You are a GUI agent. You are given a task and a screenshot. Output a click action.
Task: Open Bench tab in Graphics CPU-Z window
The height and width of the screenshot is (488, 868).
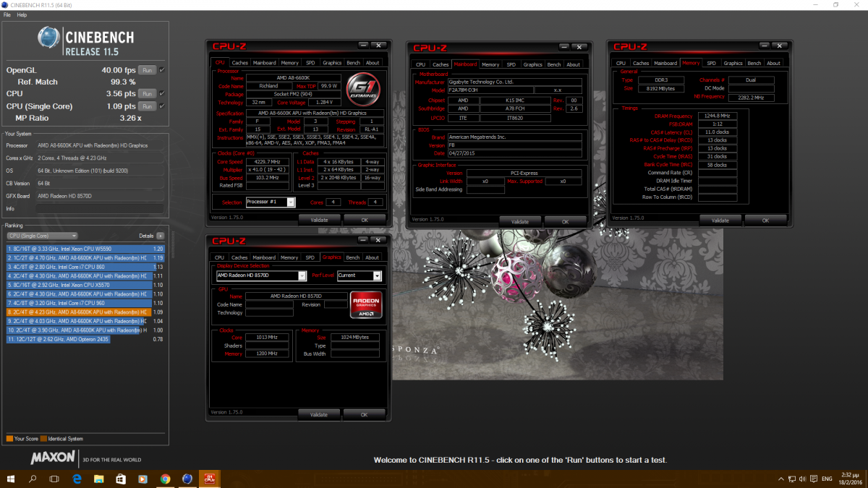(x=353, y=257)
